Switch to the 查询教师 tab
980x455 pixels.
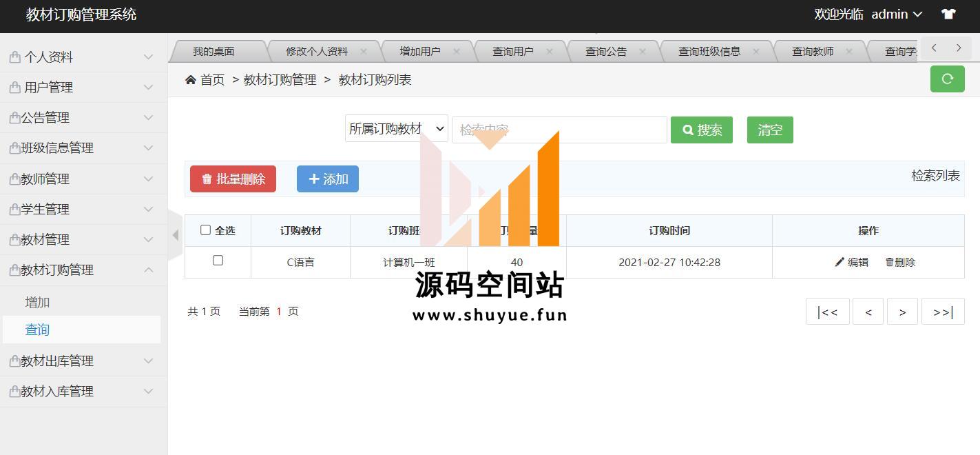[x=813, y=51]
